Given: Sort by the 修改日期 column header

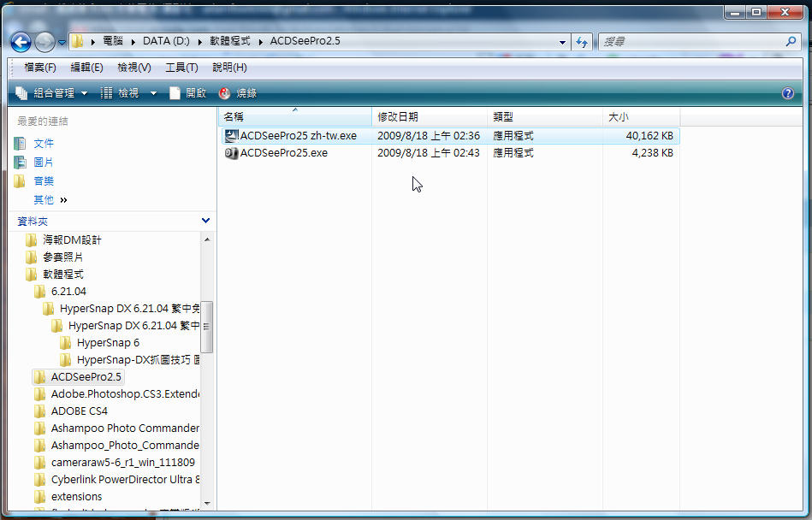Looking at the screenshot, I should [430, 117].
